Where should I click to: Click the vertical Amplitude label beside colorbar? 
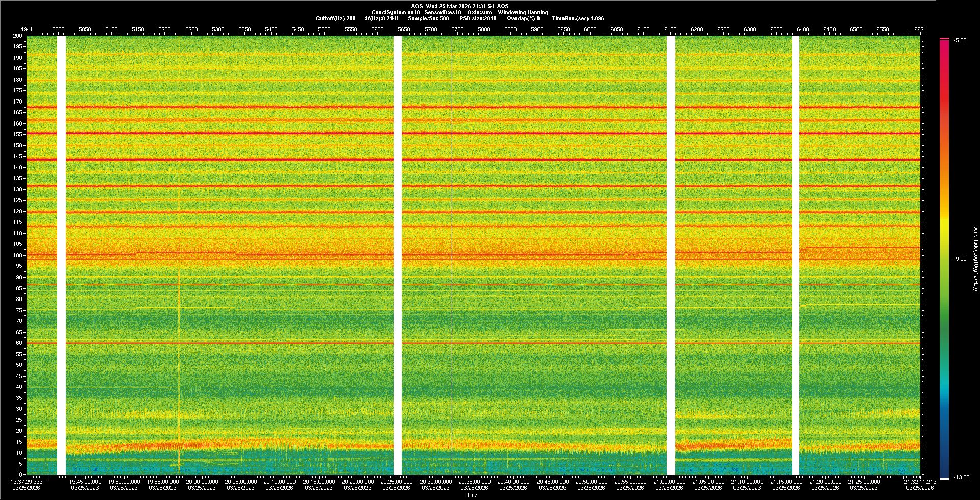pos(975,259)
